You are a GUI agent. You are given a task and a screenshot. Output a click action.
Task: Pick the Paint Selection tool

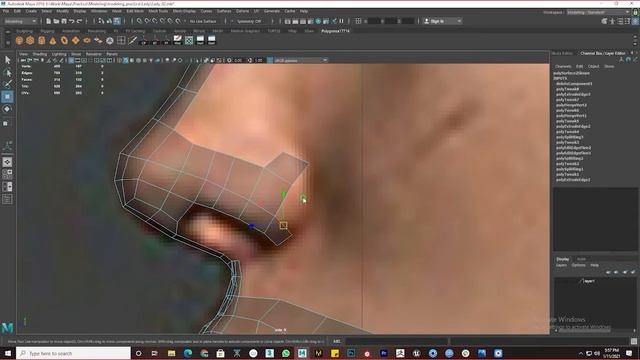[x=7, y=84]
